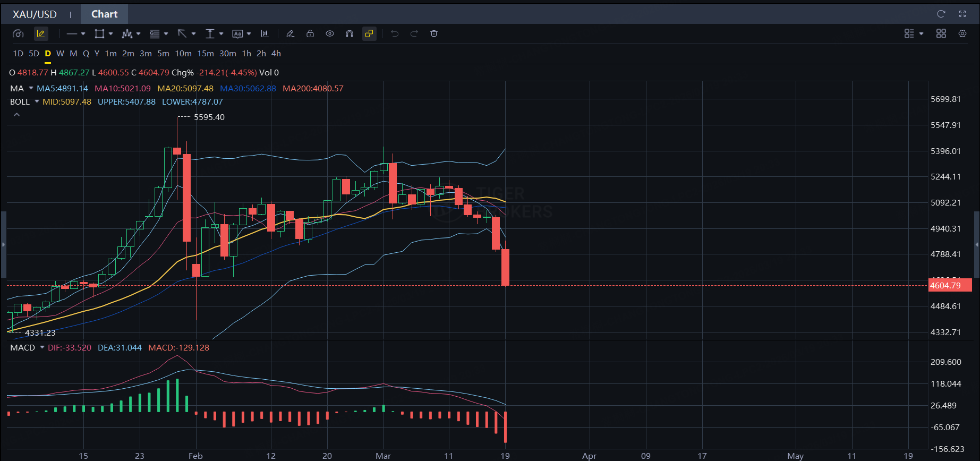Open the line tool dropdown arrow
This screenshot has height=461, width=980.
point(83,33)
